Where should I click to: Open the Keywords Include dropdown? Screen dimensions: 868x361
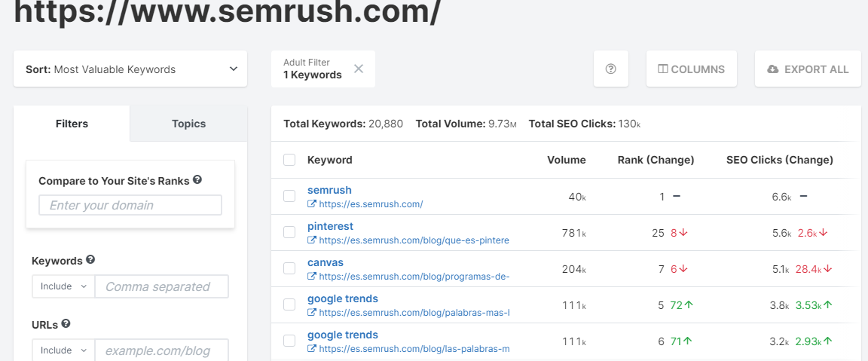coord(63,286)
